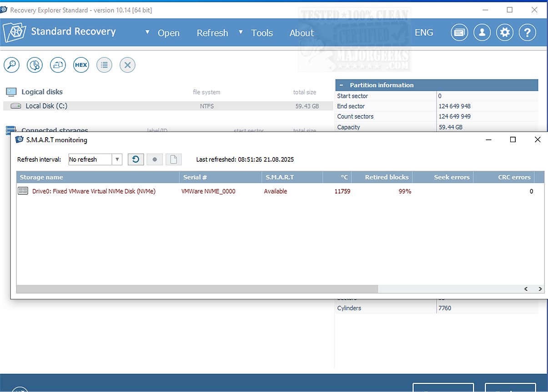Open the user account icon

point(482,33)
